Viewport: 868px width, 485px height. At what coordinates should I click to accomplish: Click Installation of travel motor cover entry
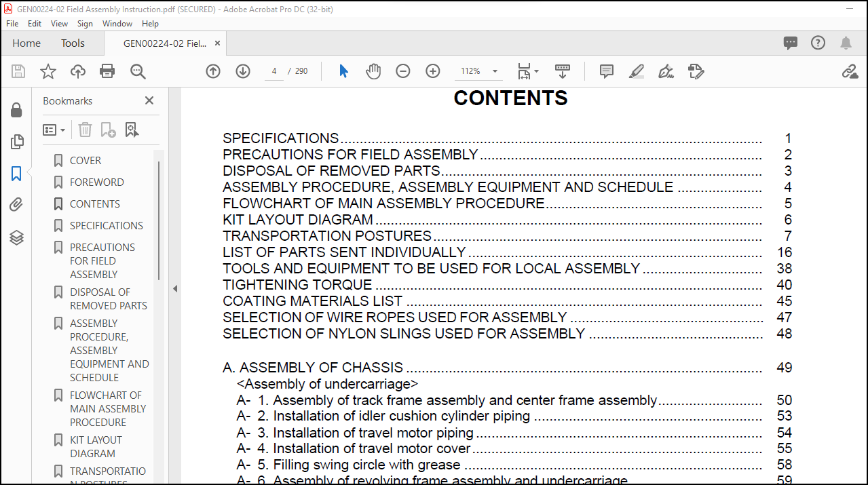pyautogui.click(x=514, y=448)
